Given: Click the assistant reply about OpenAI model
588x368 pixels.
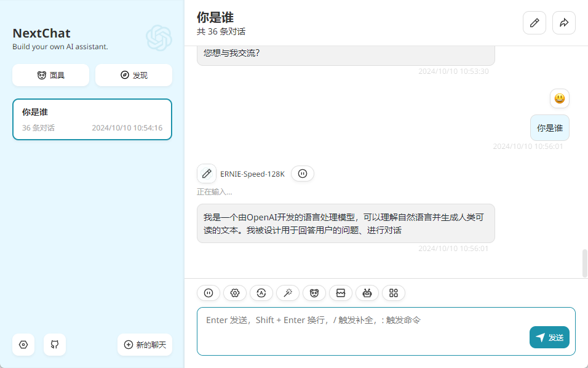Looking at the screenshot, I should coord(346,223).
